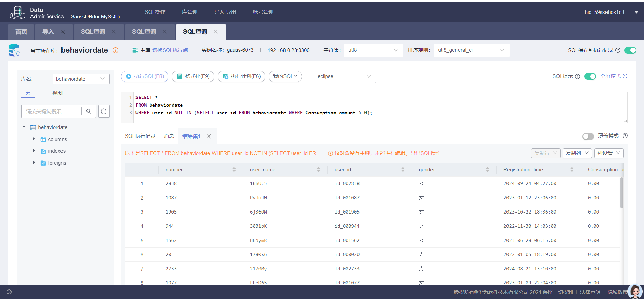Viewport: 644px width, 299px height.
Task: Toggle the SQL提示 switch
Action: pyautogui.click(x=590, y=76)
